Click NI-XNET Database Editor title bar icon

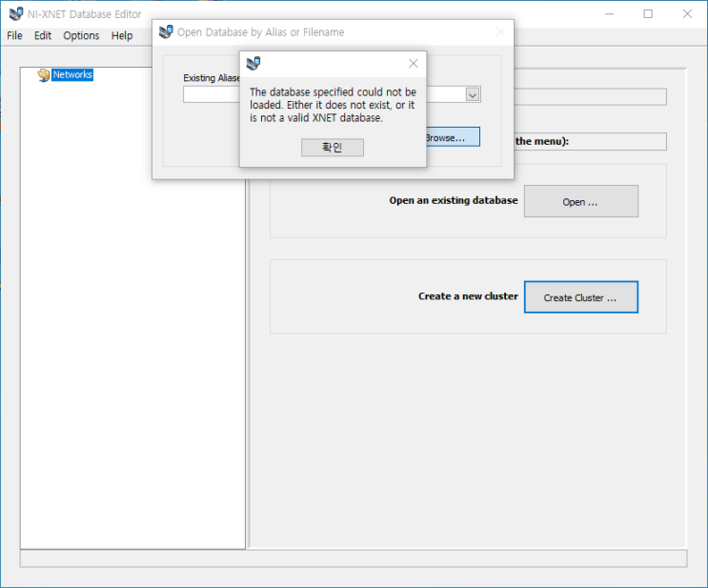(x=16, y=13)
